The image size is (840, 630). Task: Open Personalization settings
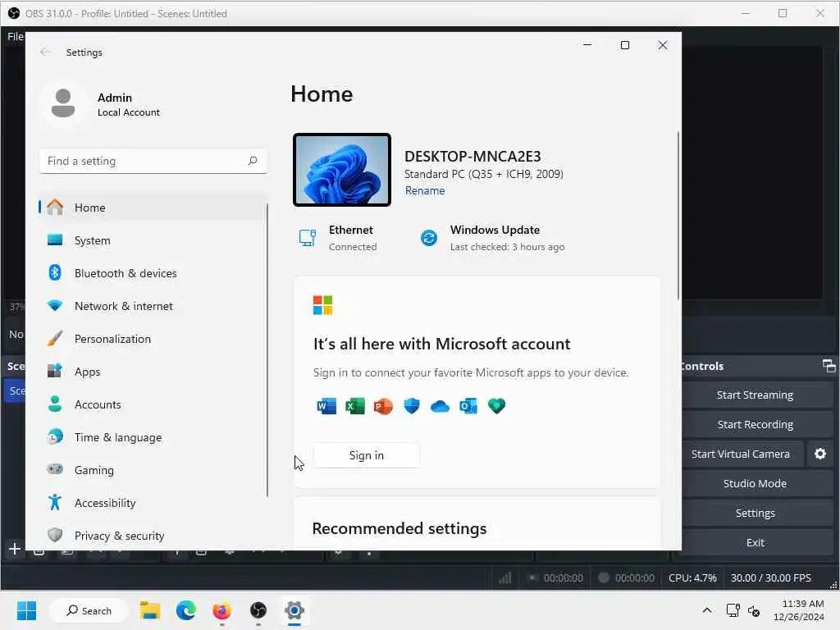point(153,339)
